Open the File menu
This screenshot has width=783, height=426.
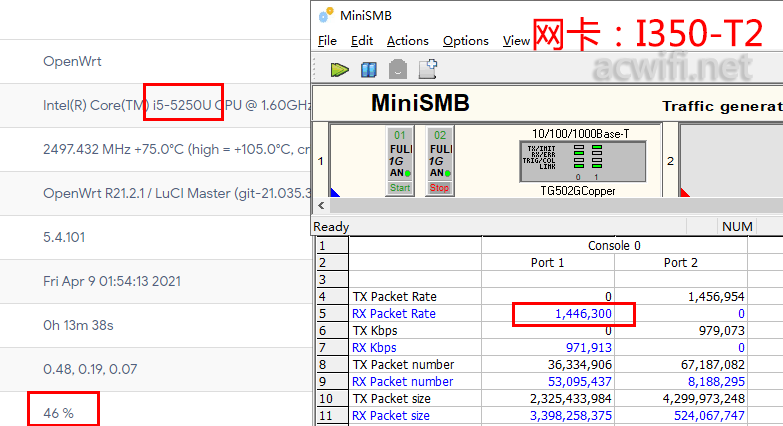[x=327, y=41]
